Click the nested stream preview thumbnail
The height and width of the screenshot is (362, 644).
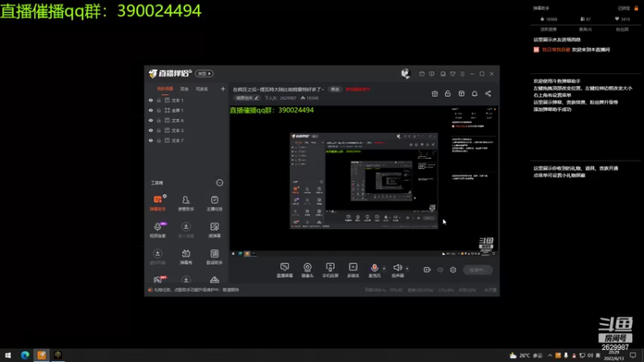pos(364,180)
